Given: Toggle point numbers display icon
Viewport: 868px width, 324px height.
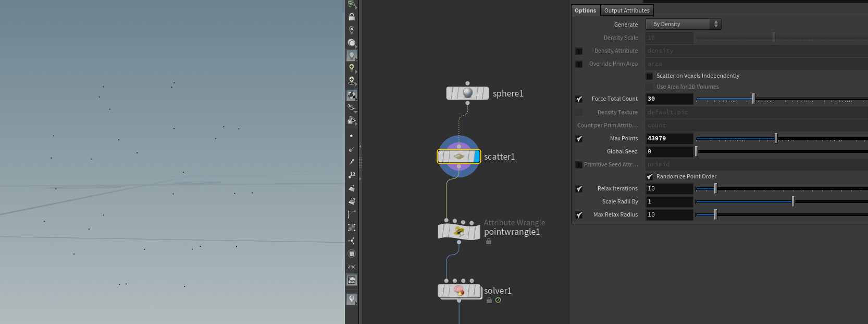Looking at the screenshot, I should (x=352, y=175).
